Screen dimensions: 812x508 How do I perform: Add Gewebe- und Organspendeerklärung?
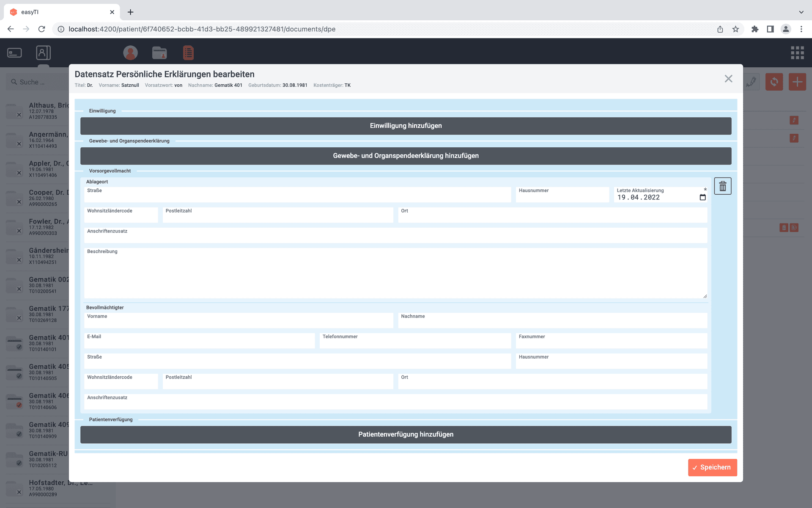(x=406, y=156)
